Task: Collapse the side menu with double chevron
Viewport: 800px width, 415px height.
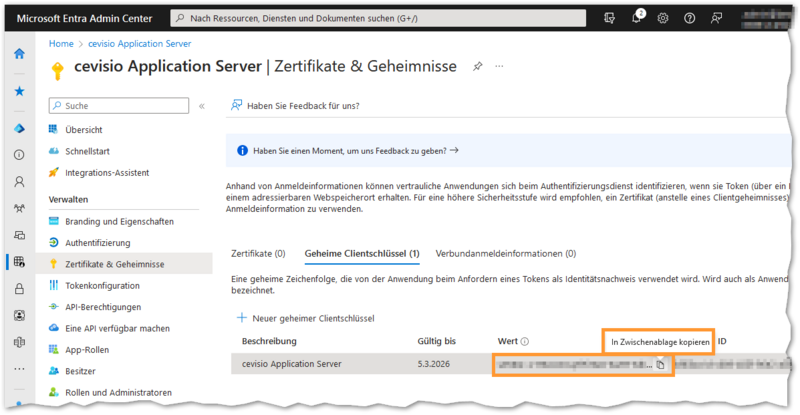Action: point(202,106)
